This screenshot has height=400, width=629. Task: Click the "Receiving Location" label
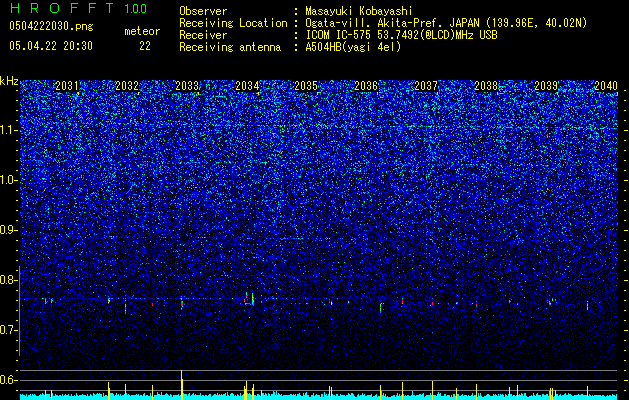tap(233, 23)
